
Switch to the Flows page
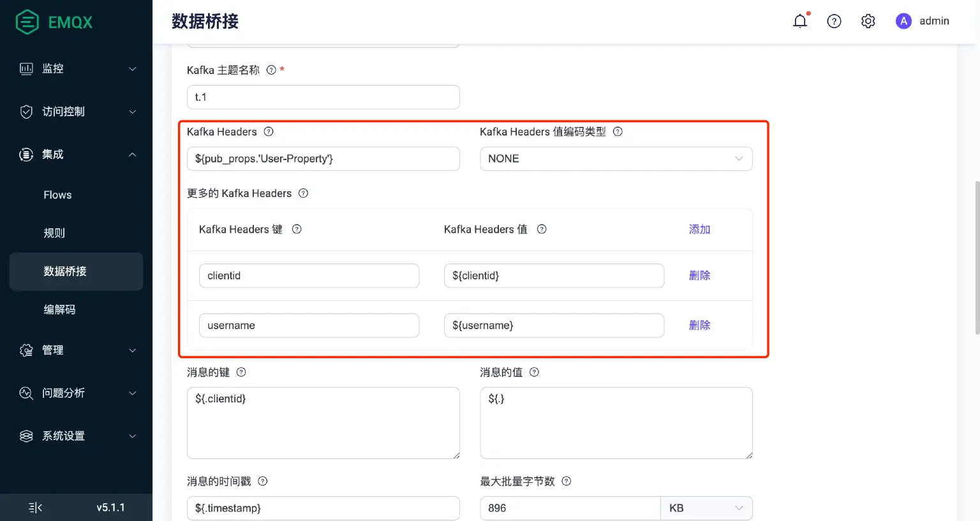(x=57, y=194)
